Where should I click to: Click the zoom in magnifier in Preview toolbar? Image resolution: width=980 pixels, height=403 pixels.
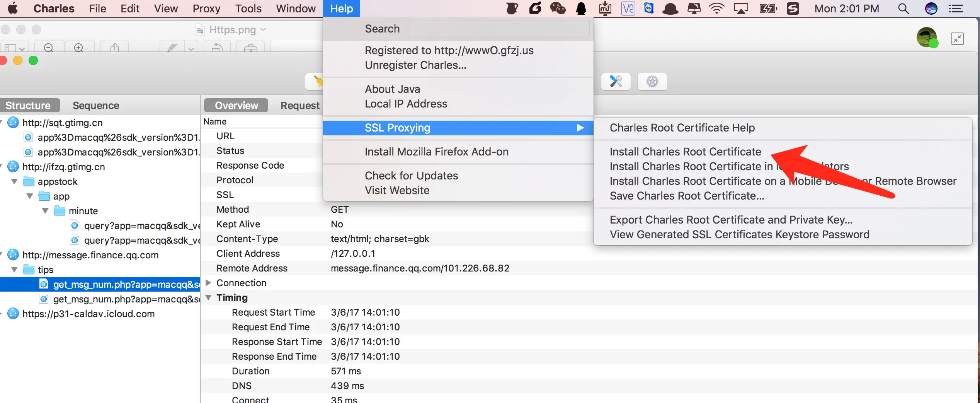coord(79,47)
